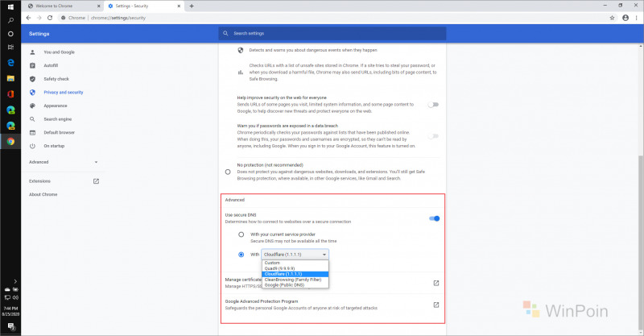This screenshot has width=644, height=336.
Task: Click the 7:44 PM taskbar clock
Action: (10, 308)
